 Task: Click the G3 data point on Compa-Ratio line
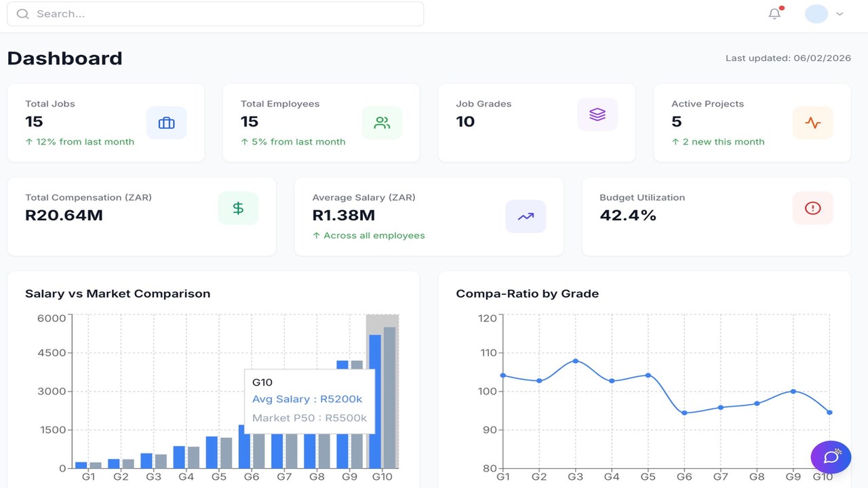click(x=576, y=361)
